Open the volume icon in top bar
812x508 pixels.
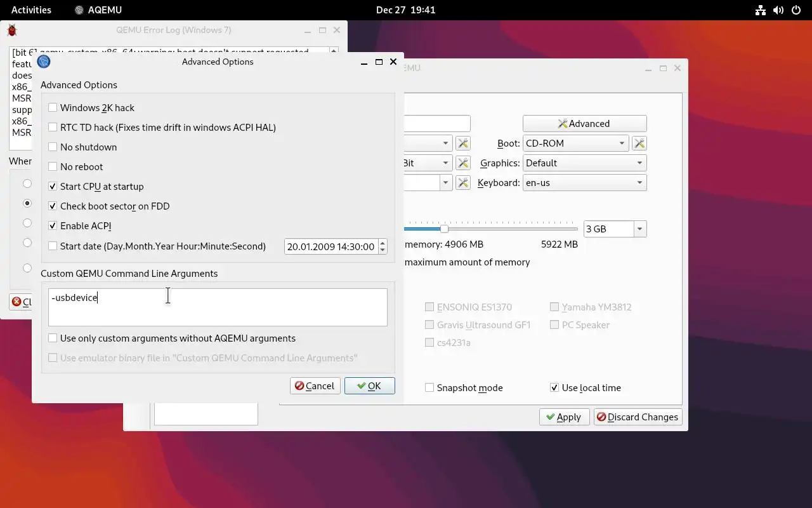pyautogui.click(x=778, y=10)
